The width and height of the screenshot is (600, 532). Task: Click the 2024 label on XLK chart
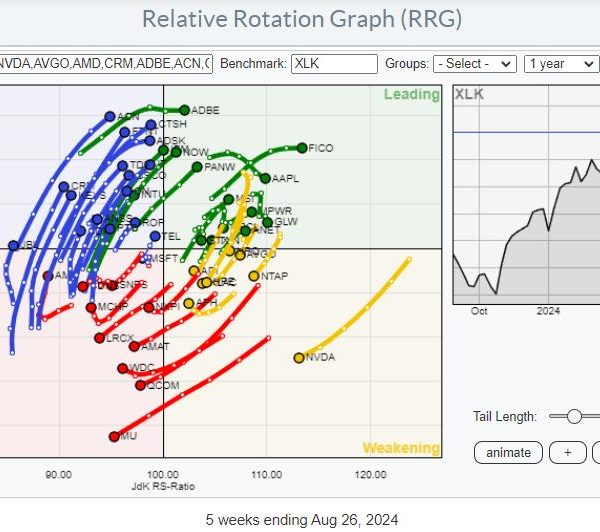(548, 311)
